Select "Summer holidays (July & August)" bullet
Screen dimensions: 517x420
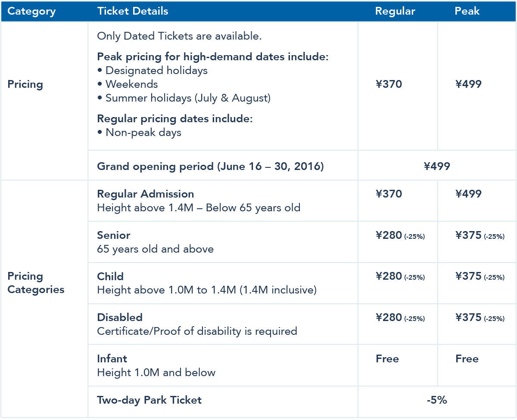pyautogui.click(x=188, y=98)
